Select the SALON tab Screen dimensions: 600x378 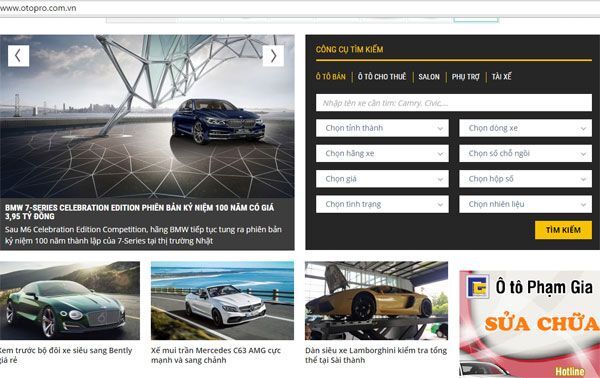(x=429, y=77)
